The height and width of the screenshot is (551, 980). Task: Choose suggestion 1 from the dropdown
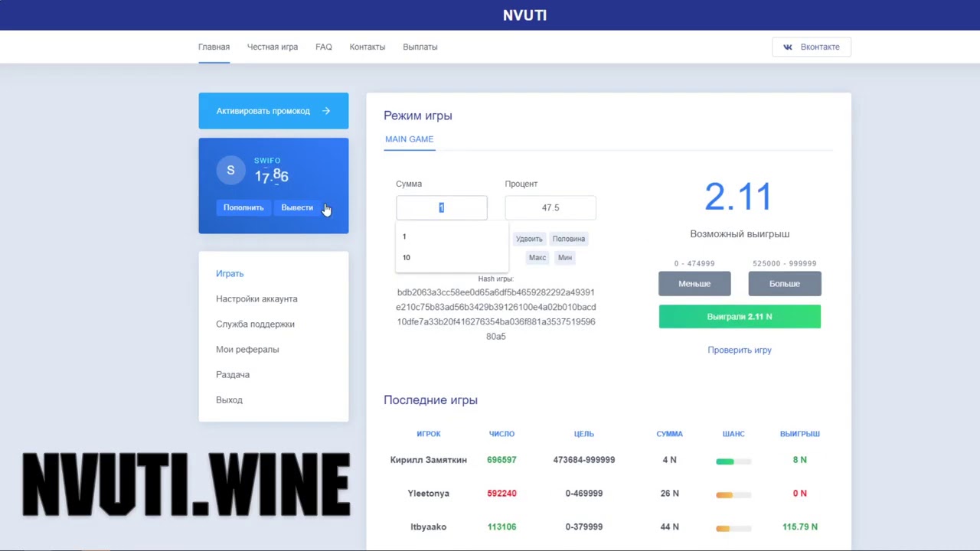click(452, 236)
